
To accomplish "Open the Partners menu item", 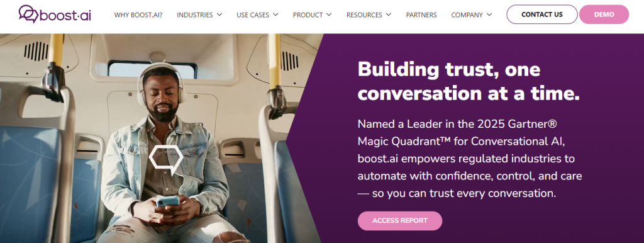I will click(421, 15).
